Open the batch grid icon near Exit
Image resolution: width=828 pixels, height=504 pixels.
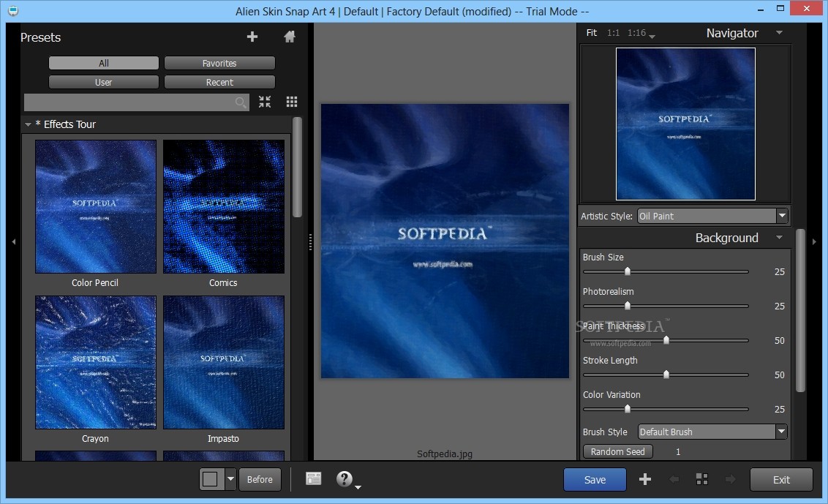(x=701, y=479)
